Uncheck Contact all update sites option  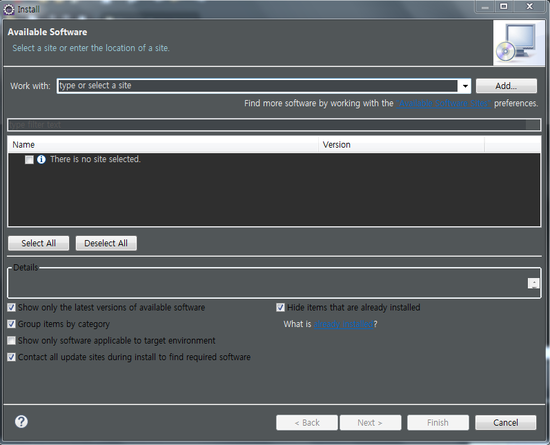click(11, 357)
